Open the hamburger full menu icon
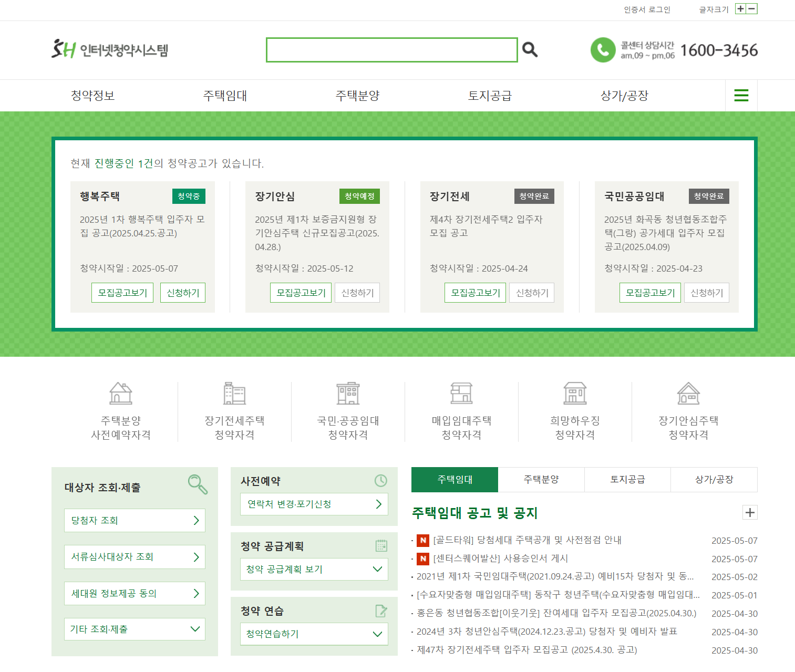 click(x=741, y=95)
